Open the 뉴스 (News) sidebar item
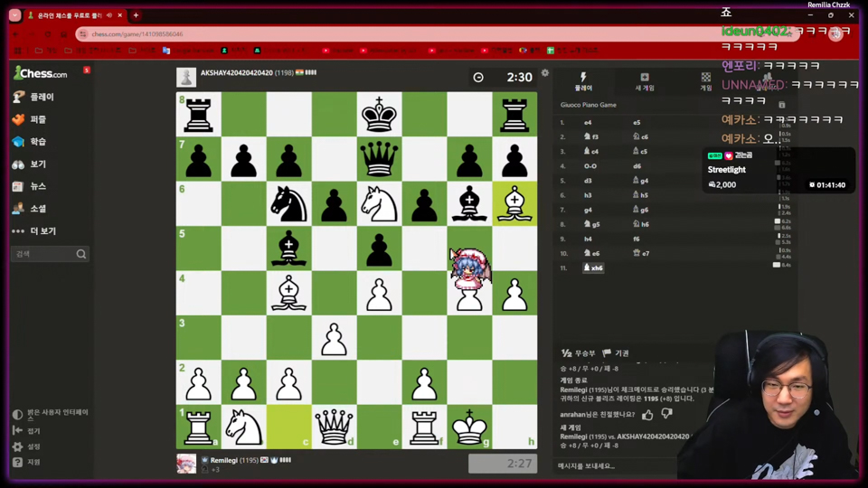The image size is (868, 488). tap(30, 186)
